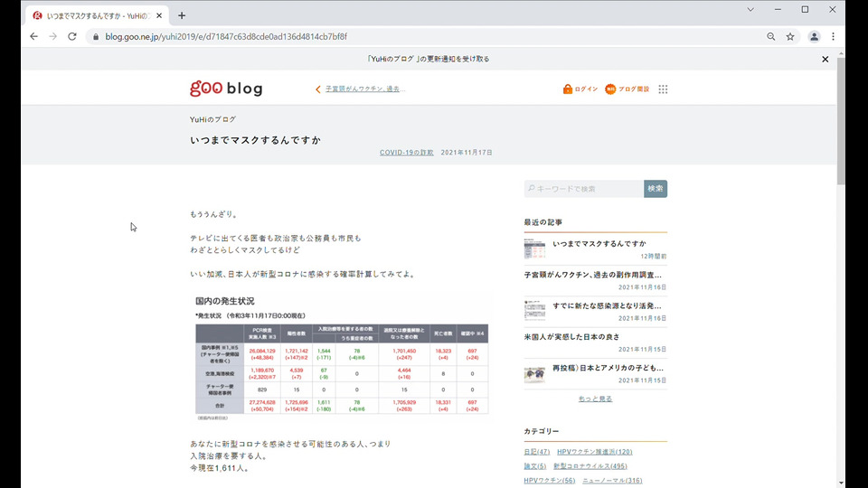
Task: Click the YuHiのブログ blog title
Action: click(x=213, y=119)
